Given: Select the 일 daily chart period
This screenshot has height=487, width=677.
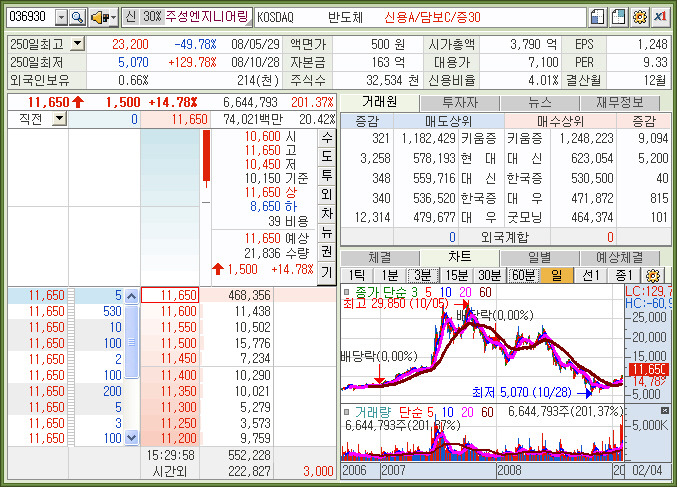Looking at the screenshot, I should [x=555, y=275].
